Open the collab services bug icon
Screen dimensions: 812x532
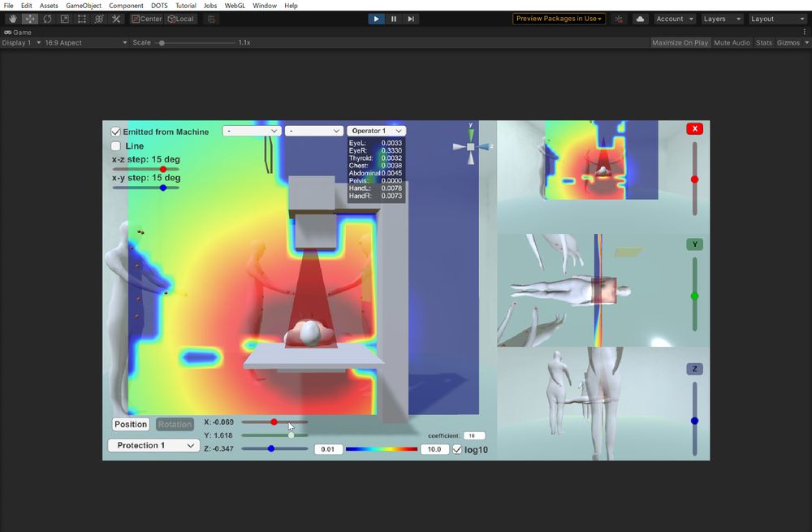click(x=619, y=19)
